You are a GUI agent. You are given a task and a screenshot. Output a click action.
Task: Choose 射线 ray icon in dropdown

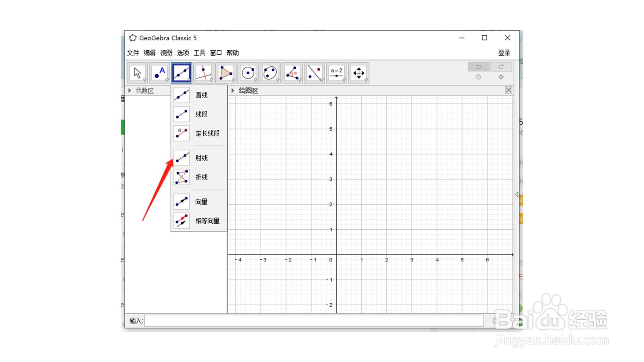(x=182, y=158)
